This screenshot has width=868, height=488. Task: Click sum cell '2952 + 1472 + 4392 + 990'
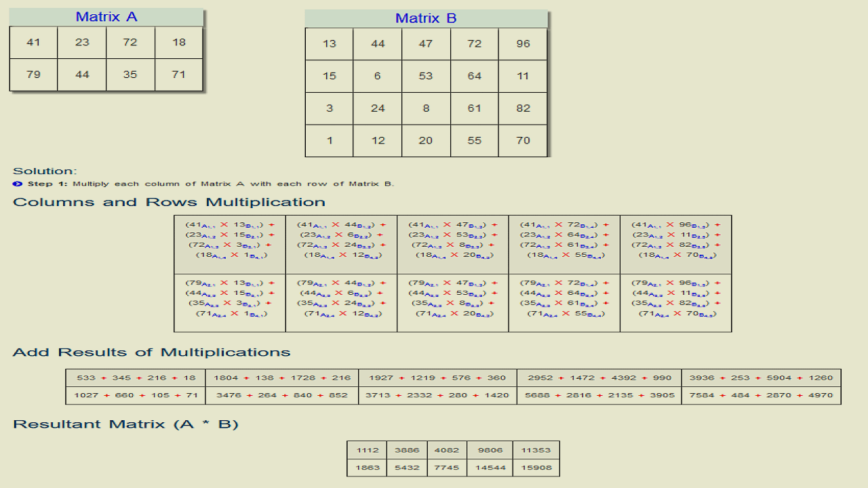coord(599,378)
